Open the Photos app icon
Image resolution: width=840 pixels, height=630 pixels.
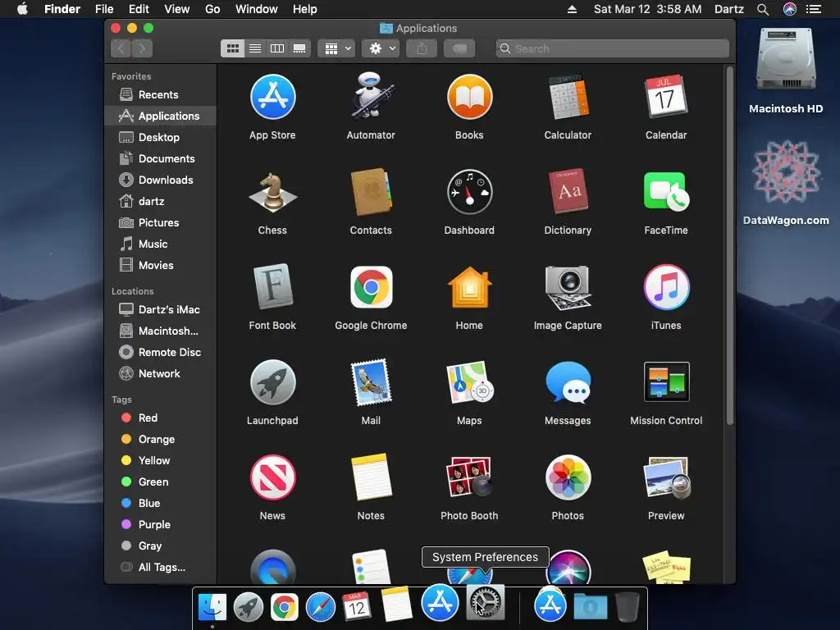click(568, 477)
